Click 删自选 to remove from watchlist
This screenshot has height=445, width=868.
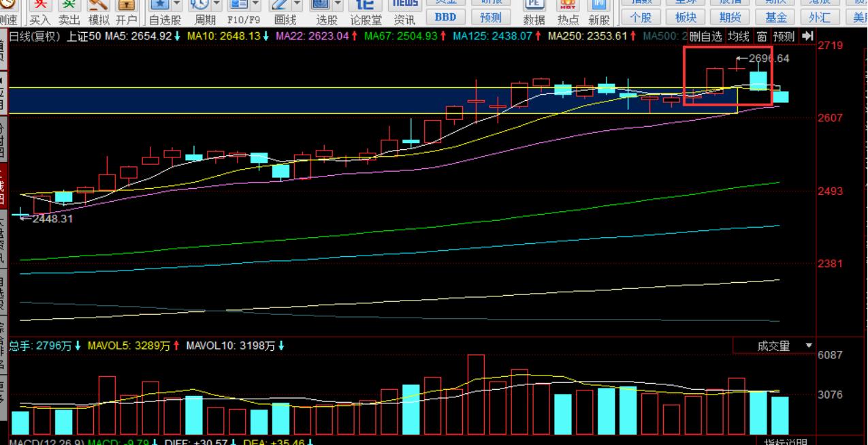(x=705, y=36)
